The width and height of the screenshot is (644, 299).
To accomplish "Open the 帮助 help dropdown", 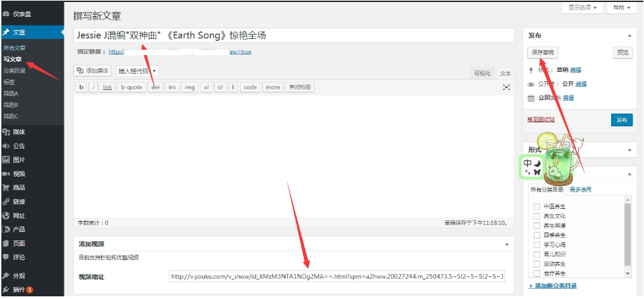I will (622, 8).
